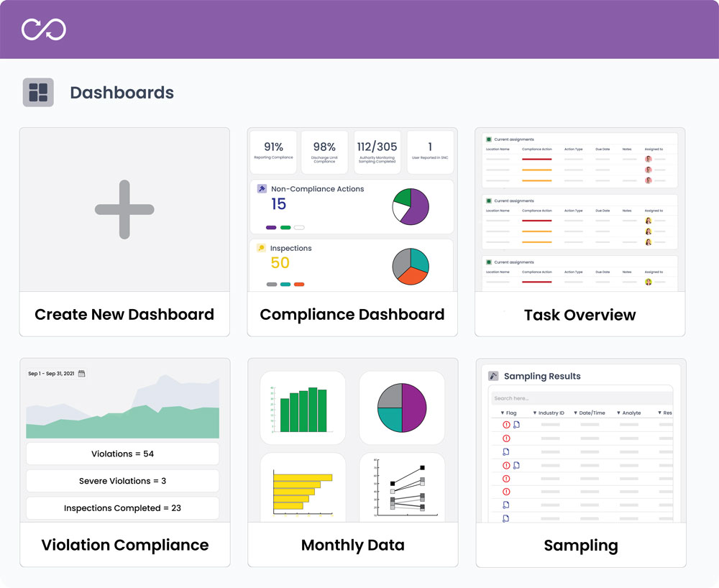Click the infinity loop logo in header
Viewport: 719px width, 588px height.
[x=44, y=29]
